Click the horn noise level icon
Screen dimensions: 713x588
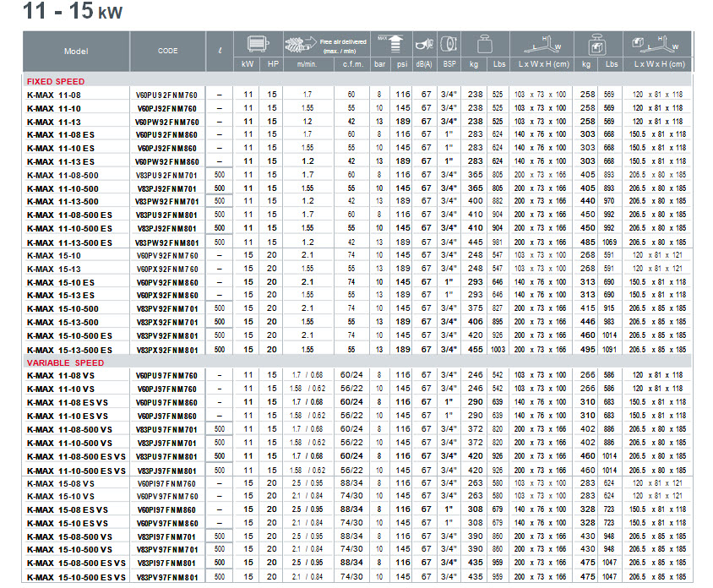point(425,45)
